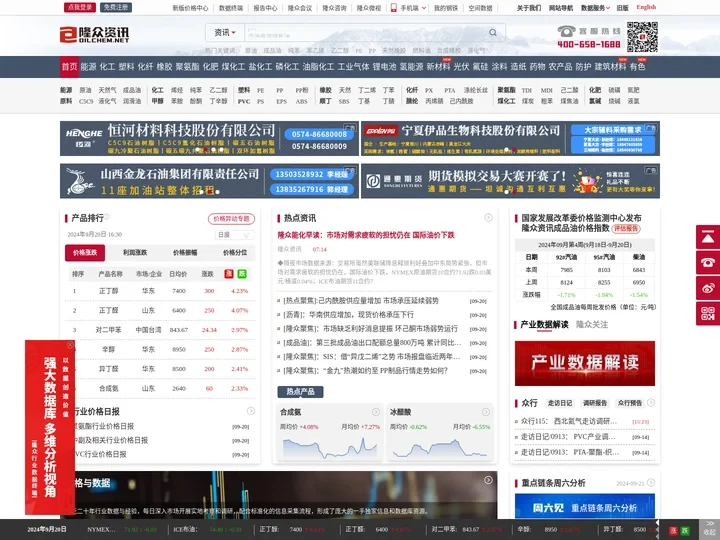
Task: Click the 周六见 blue banner image
Action: pos(585,506)
